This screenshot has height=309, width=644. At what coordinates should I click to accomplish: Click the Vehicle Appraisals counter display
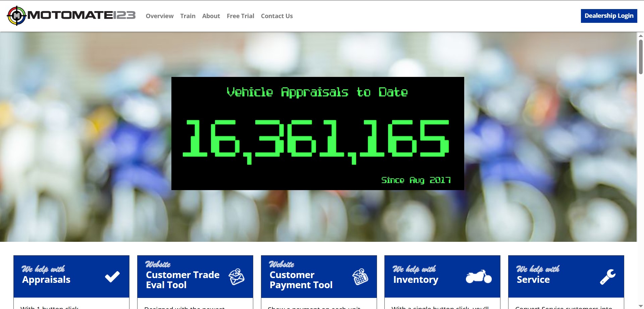[318, 133]
